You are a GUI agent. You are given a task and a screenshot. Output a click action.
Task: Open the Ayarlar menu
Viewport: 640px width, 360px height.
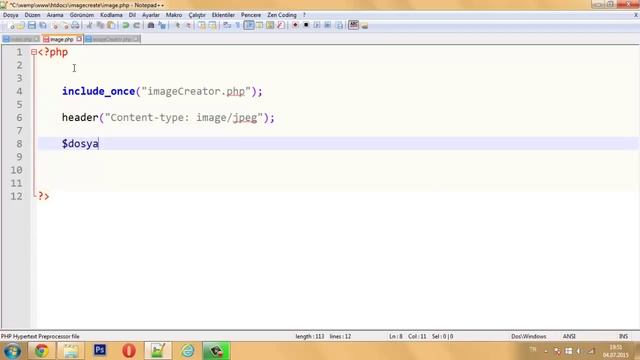(x=151, y=15)
